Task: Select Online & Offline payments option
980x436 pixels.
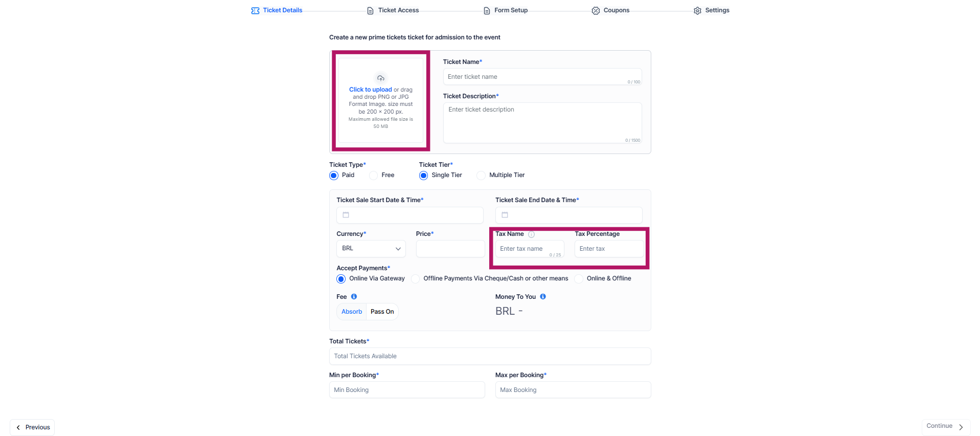Action: (579, 279)
